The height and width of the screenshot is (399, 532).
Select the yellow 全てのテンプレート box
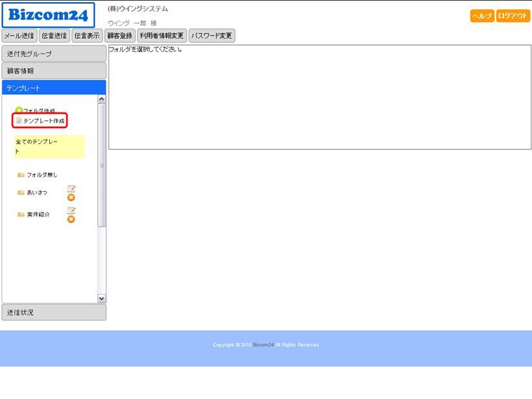tap(49, 146)
